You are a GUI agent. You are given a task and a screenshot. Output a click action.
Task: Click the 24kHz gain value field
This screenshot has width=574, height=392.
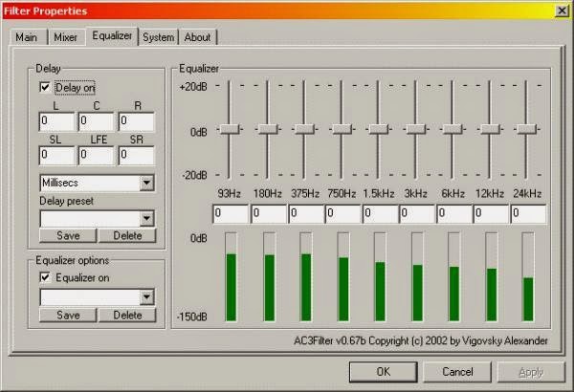click(529, 214)
